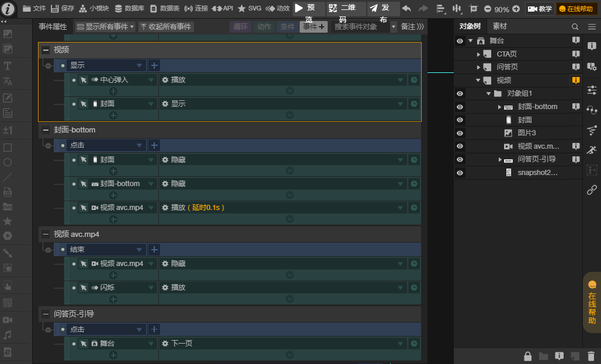Screen dimensions: 601x364
Task: Select the music note audio tool
Action: (7, 335)
